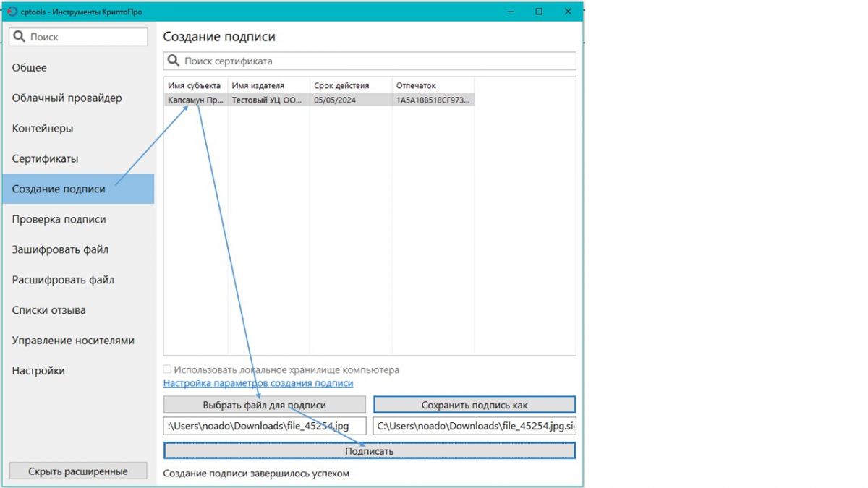Viewport: 868px width, 488px height.
Task: Maximize the cptools window
Action: tap(539, 12)
